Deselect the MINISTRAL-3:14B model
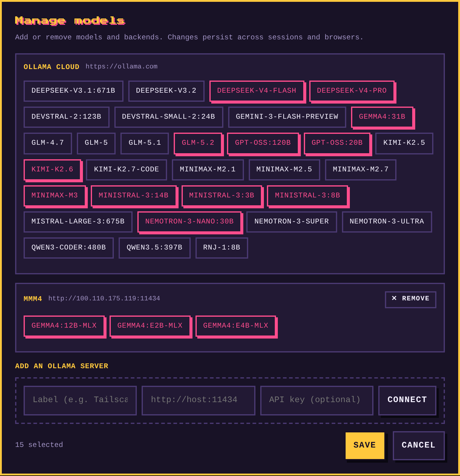This screenshot has height=476, width=460. click(x=134, y=196)
